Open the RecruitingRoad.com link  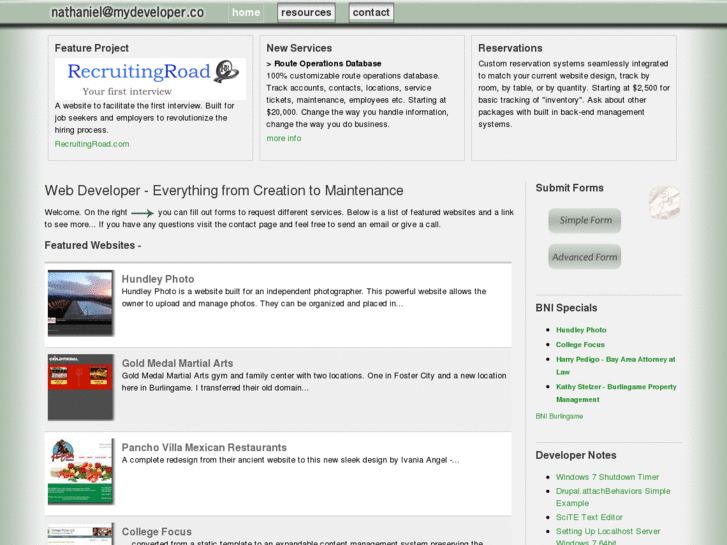tap(92, 144)
